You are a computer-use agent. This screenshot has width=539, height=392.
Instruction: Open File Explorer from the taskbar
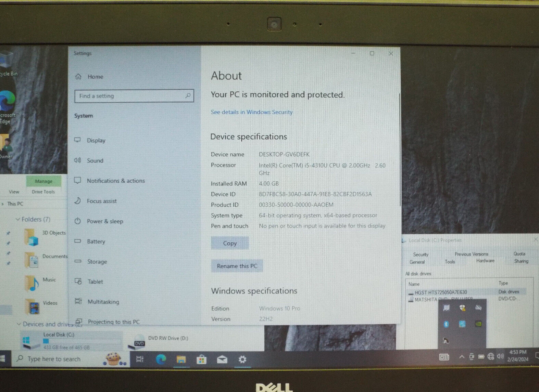pyautogui.click(x=181, y=359)
